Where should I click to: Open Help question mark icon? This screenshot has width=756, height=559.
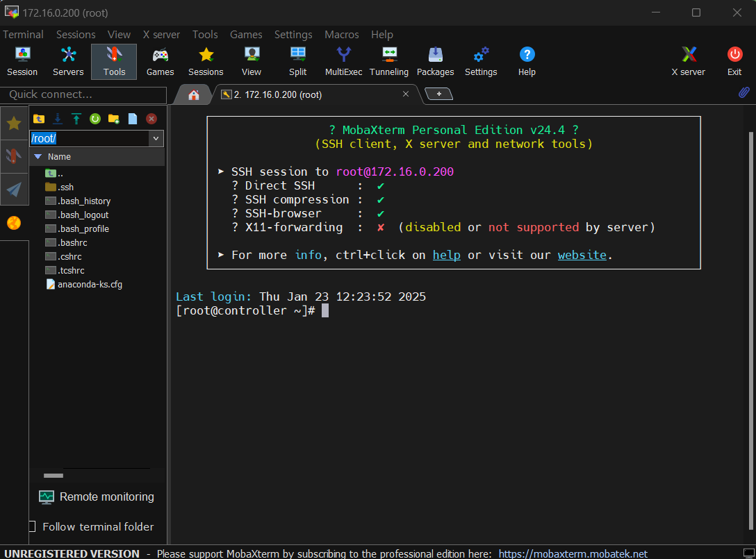tap(527, 62)
